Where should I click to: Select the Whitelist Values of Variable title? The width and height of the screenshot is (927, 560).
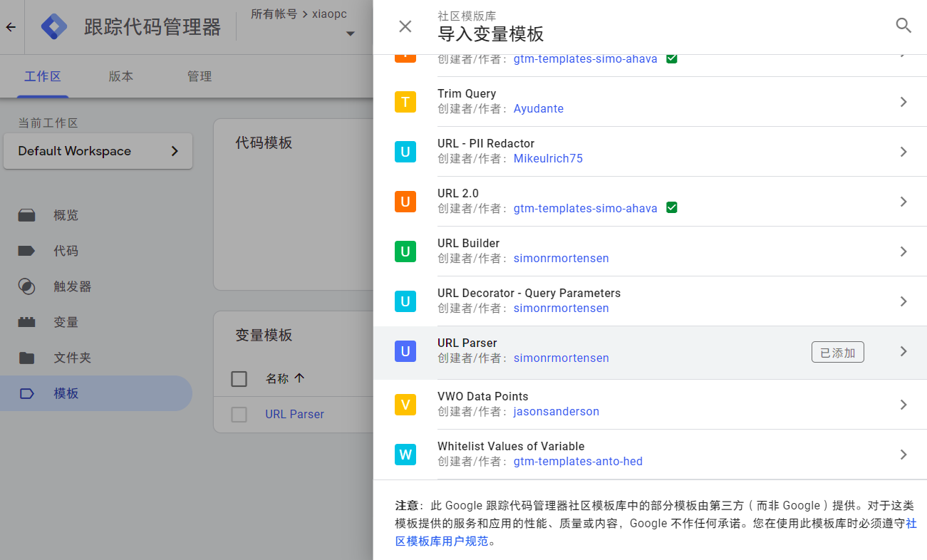coord(511,446)
